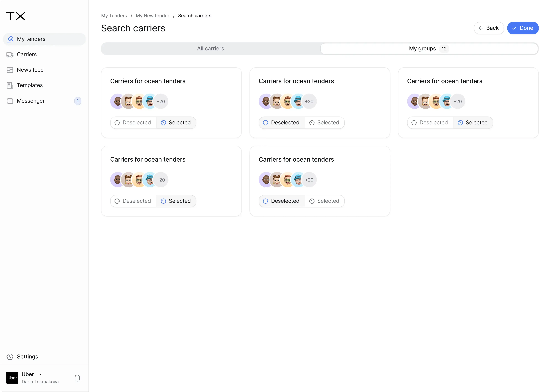Open the Uber workspace dropdown chevron
This screenshot has height=392, width=551.
pyautogui.click(x=41, y=374)
